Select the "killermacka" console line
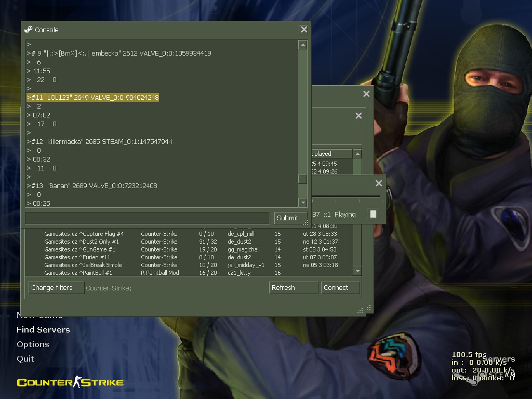532x399 pixels. click(99, 141)
